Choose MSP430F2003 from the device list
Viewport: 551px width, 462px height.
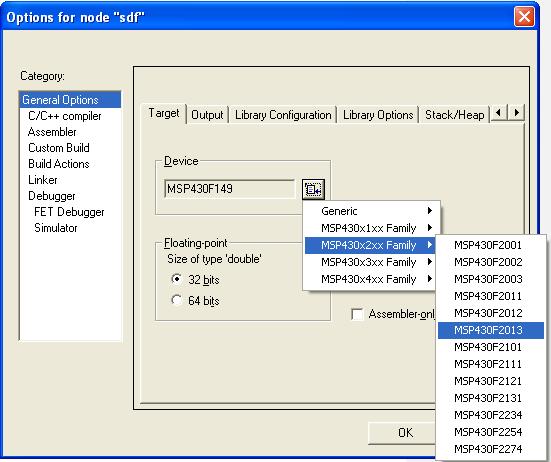(x=491, y=279)
